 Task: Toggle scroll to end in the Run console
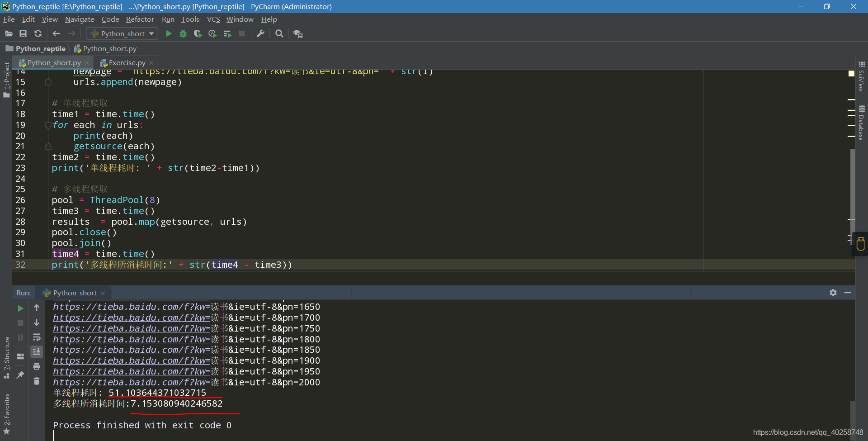37,351
